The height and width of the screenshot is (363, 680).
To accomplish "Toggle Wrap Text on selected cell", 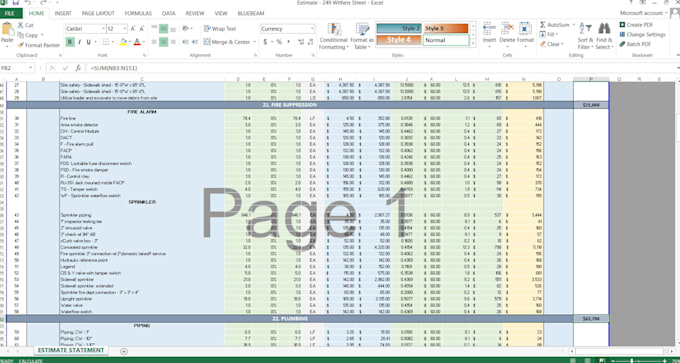I will 220,29.
